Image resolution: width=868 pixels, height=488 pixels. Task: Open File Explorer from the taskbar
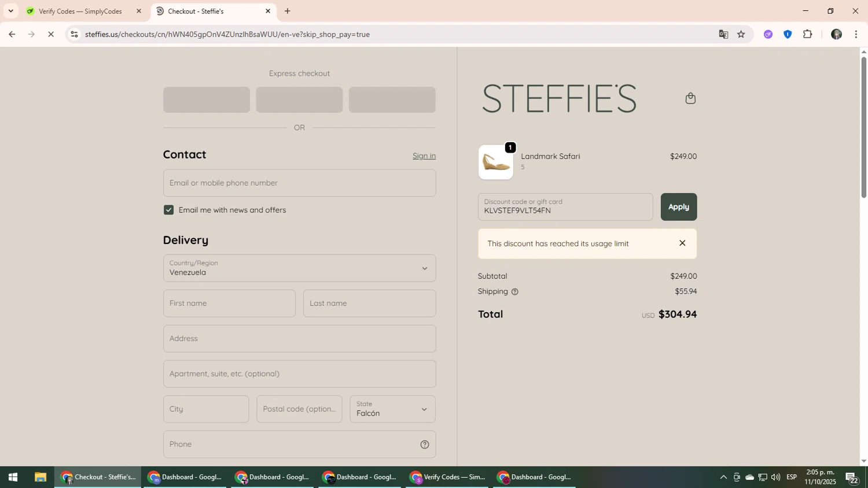click(40, 478)
